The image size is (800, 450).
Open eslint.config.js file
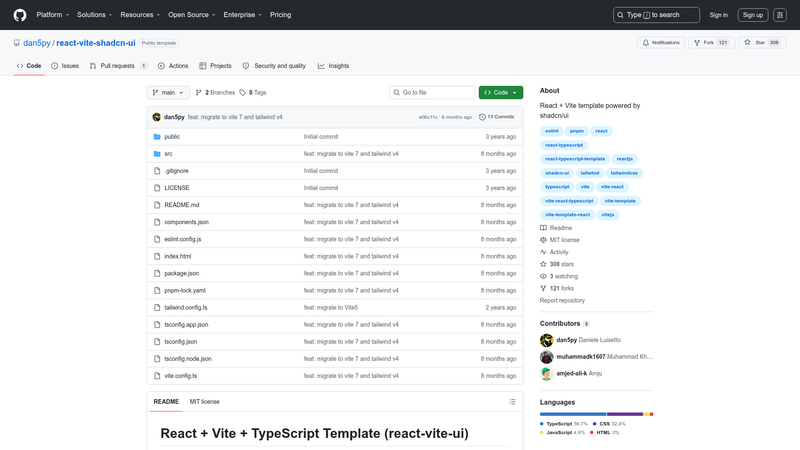[183, 239]
